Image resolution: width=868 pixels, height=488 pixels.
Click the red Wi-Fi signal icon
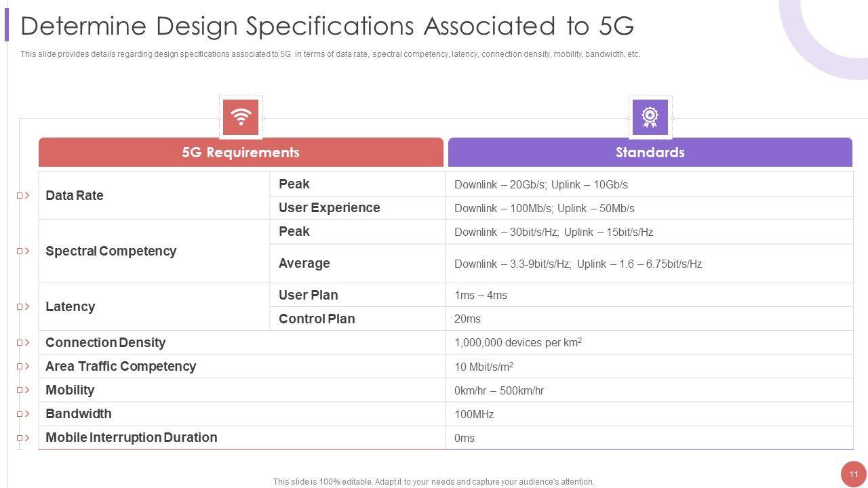click(x=241, y=117)
